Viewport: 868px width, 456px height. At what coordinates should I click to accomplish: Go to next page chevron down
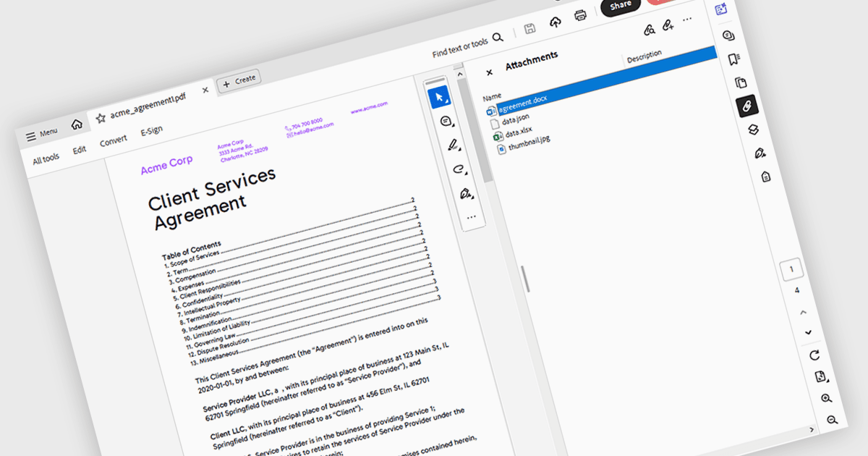coord(809,332)
